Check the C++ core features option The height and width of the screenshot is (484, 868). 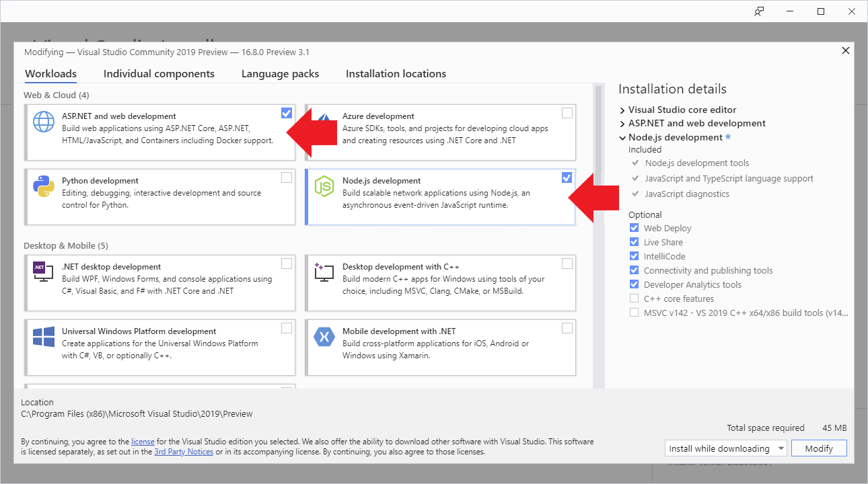click(x=634, y=299)
